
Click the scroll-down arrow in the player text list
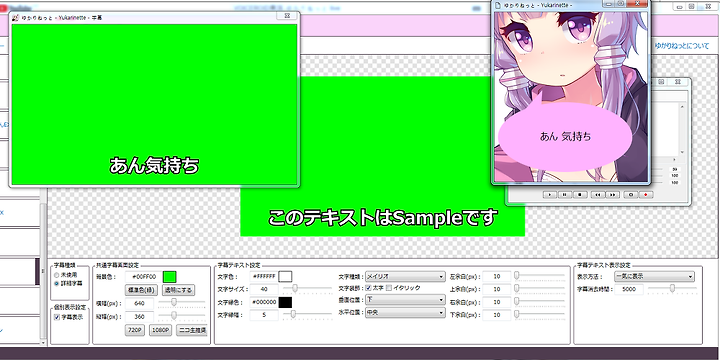tap(682, 152)
